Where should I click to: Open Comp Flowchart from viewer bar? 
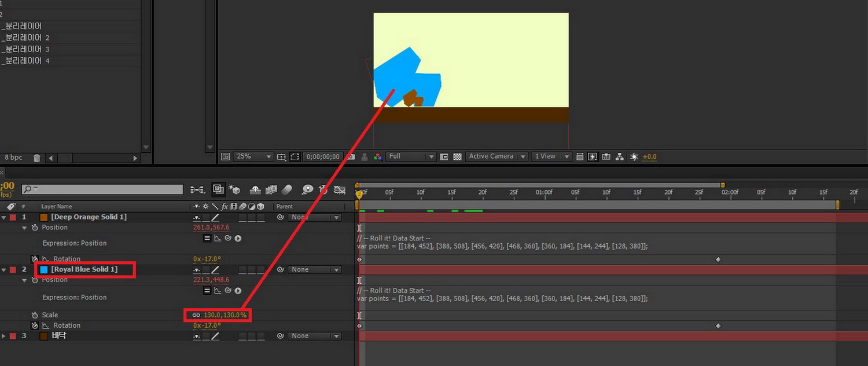(620, 156)
